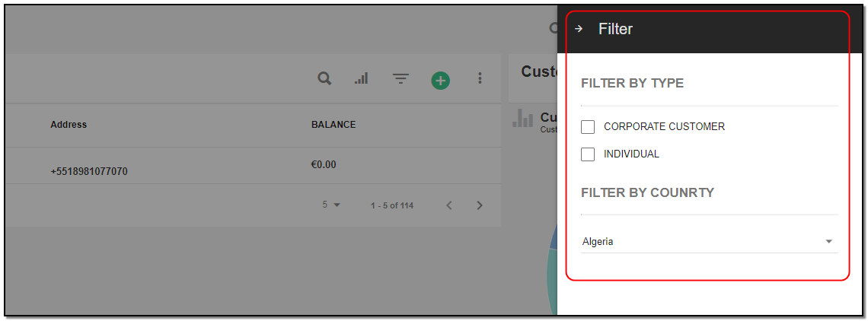This screenshot has width=868, height=321.
Task: Open the Algeria country dropdown
Action: point(709,242)
